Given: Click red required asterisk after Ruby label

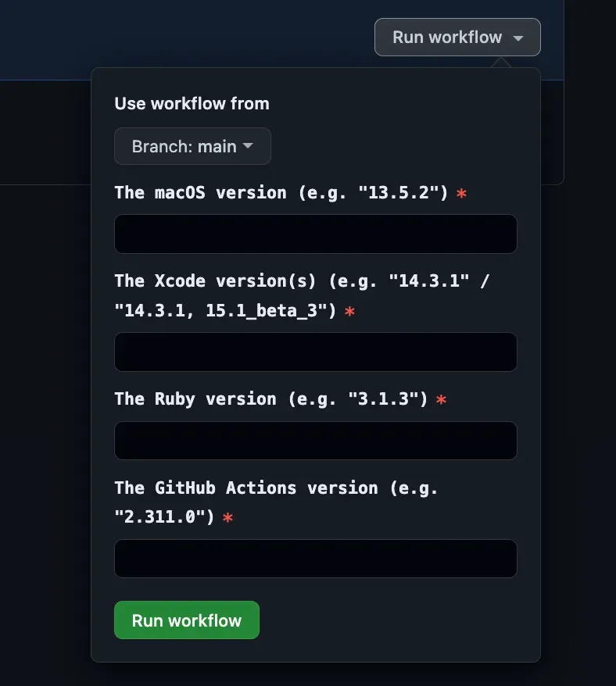Looking at the screenshot, I should click(x=442, y=399).
